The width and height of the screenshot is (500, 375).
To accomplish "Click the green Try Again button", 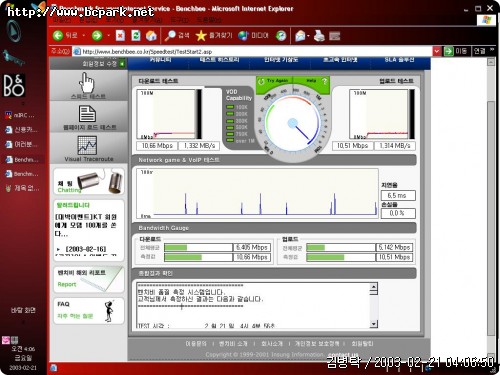I will coord(274,81).
